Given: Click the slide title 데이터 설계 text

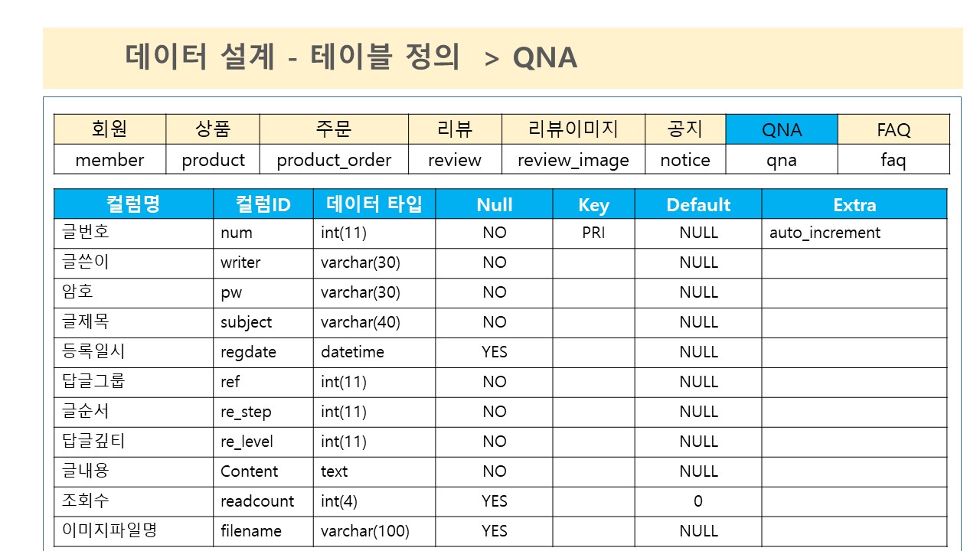Looking at the screenshot, I should [199, 57].
